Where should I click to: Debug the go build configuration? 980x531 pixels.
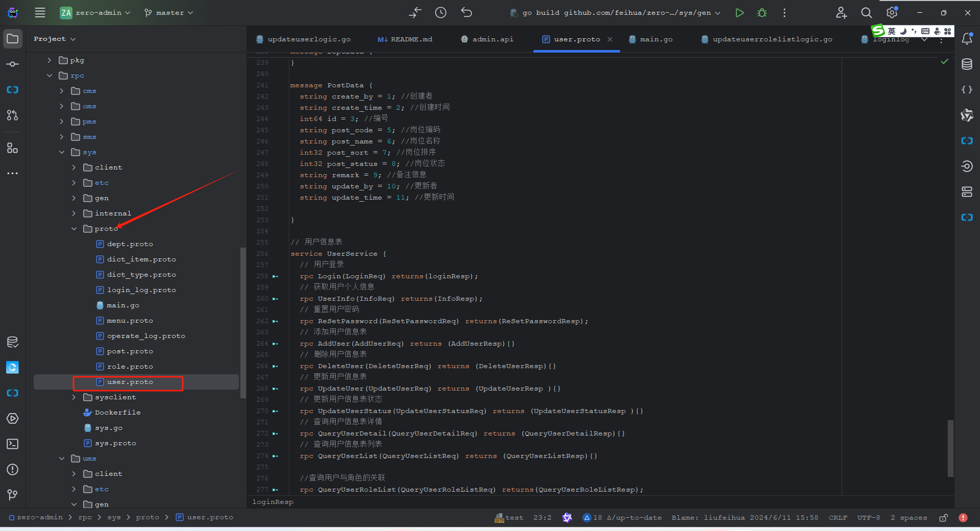(762, 13)
